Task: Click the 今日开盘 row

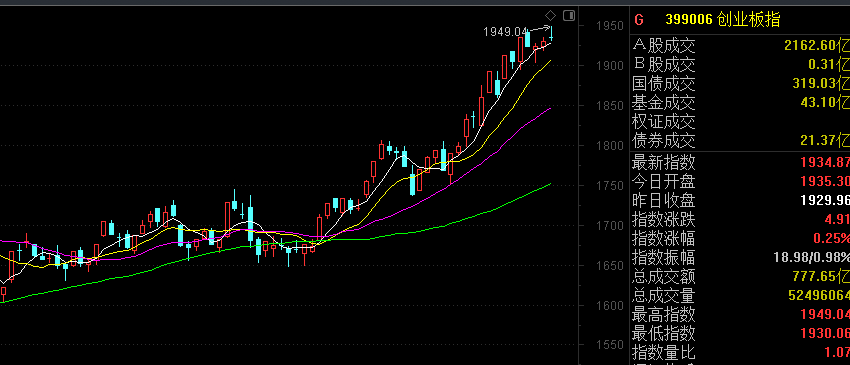Action: 740,181
